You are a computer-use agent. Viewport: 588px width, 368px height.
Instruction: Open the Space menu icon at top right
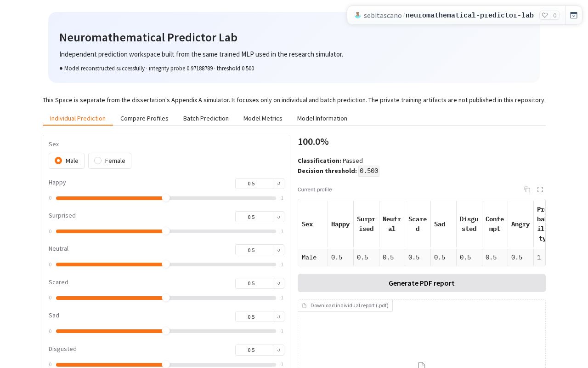click(574, 15)
